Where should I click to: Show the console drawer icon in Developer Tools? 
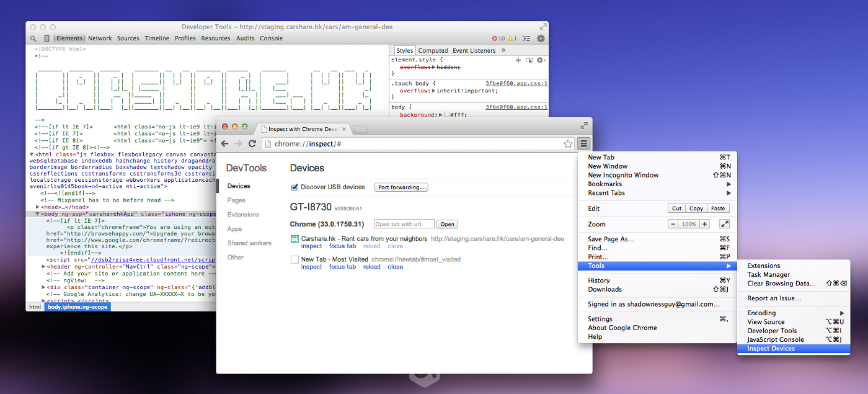pos(526,38)
